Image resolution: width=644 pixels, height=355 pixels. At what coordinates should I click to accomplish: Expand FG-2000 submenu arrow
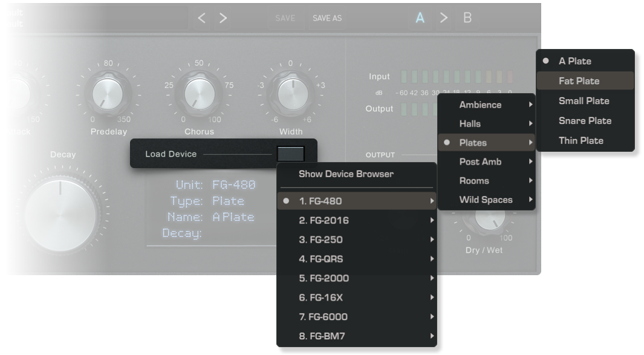click(x=432, y=278)
